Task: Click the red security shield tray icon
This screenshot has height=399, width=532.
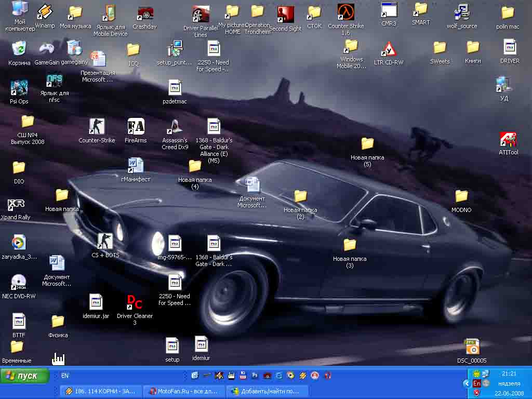Action: (x=477, y=393)
